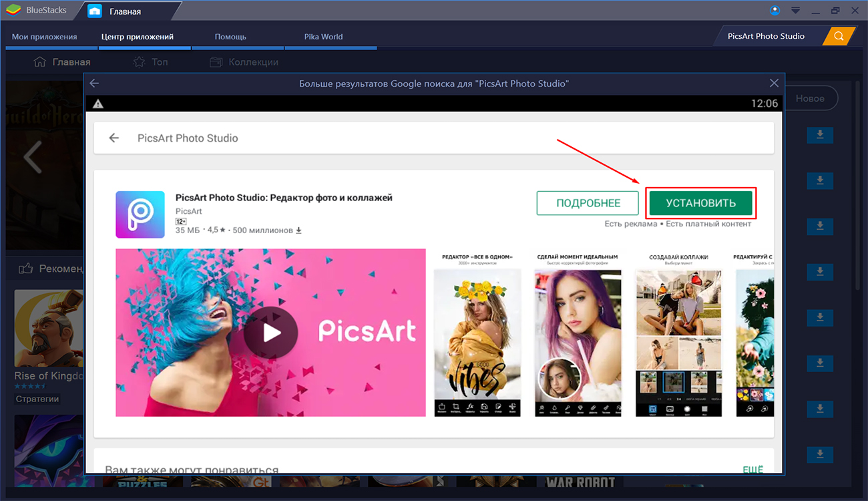Click the previous-slide arrow on background banner
This screenshot has width=868, height=501.
tap(33, 158)
